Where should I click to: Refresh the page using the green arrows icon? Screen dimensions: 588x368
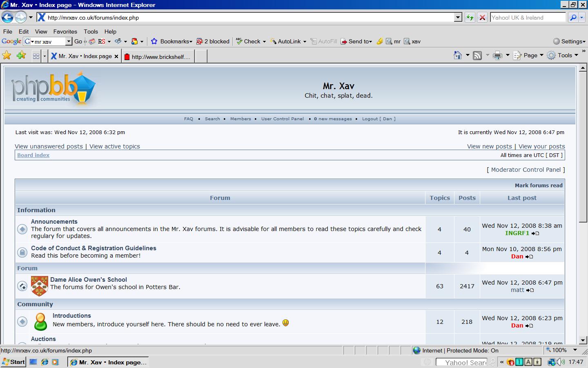(x=470, y=18)
